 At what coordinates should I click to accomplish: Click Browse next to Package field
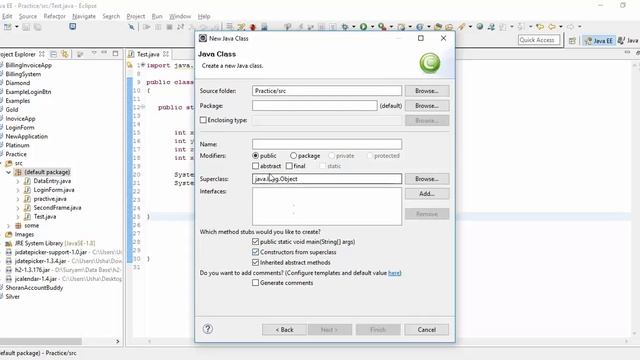click(x=427, y=106)
